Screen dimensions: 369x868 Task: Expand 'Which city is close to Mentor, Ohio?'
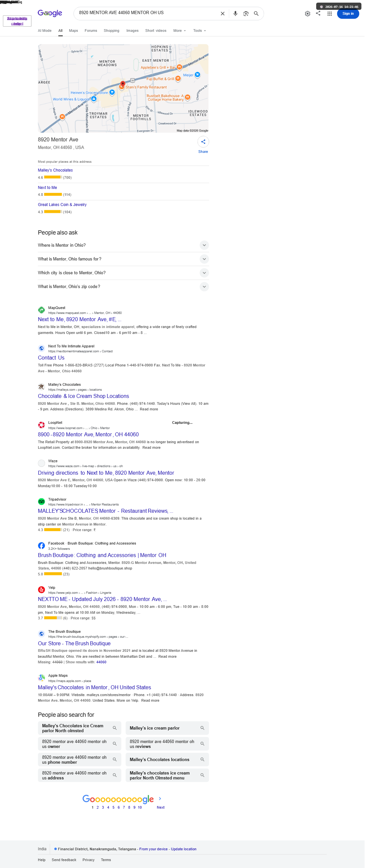(123, 273)
